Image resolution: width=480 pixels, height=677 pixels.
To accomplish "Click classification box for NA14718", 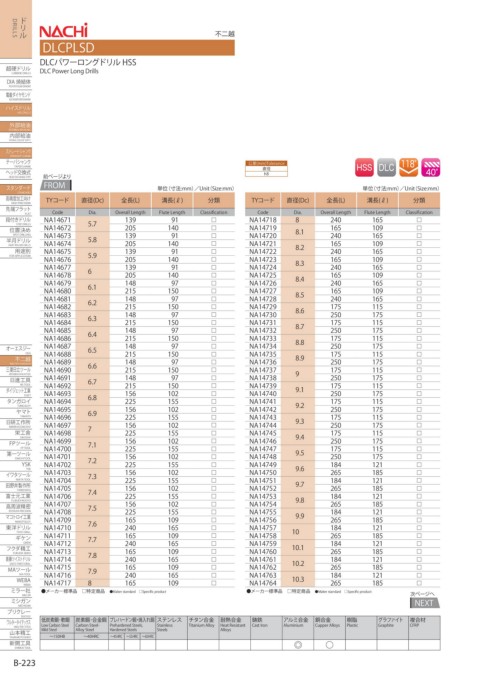I will 419,220.
